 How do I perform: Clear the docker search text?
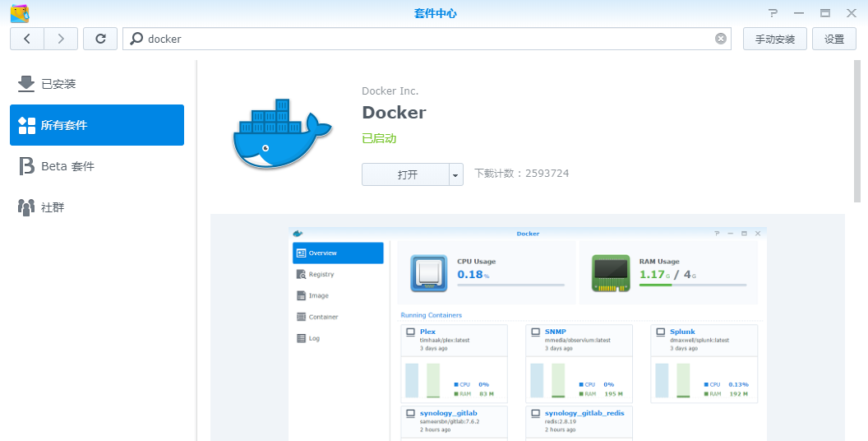(720, 39)
